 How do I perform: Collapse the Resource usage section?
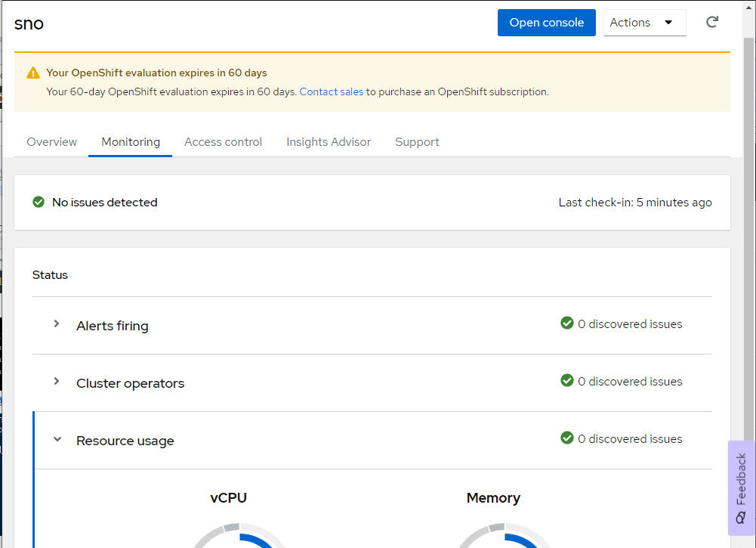click(57, 439)
